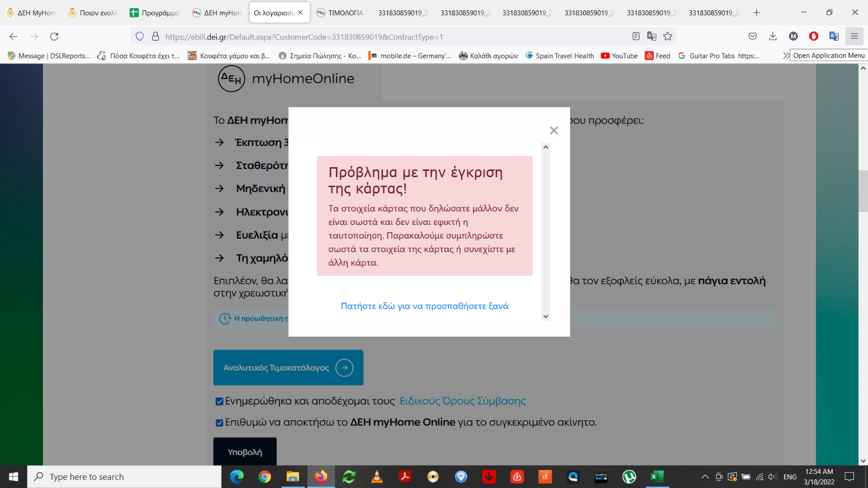The height and width of the screenshot is (488, 868).
Task: Open the tracking protection shield icon
Action: (139, 36)
